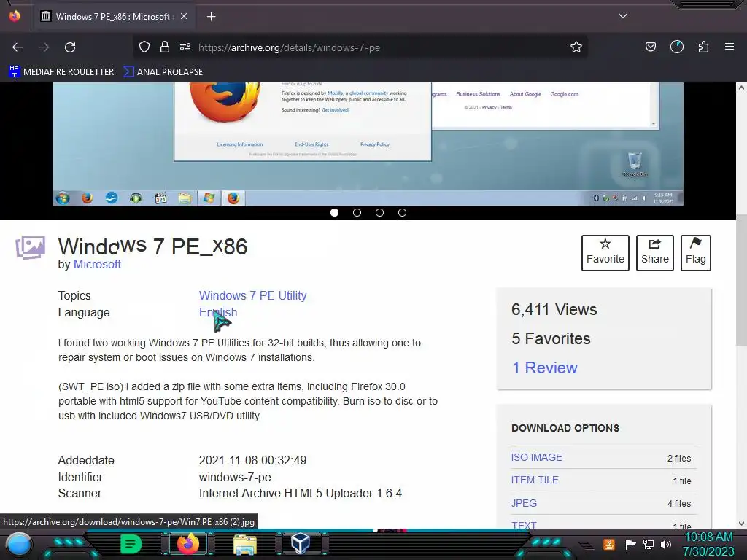Show site security lock info
This screenshot has height=560, width=747.
165,47
